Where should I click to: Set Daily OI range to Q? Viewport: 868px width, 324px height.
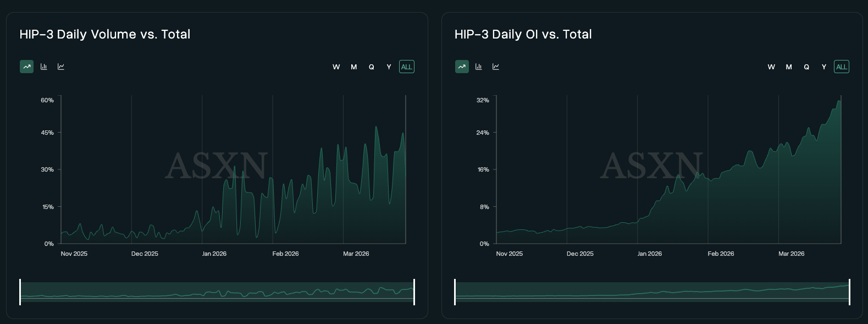(806, 67)
